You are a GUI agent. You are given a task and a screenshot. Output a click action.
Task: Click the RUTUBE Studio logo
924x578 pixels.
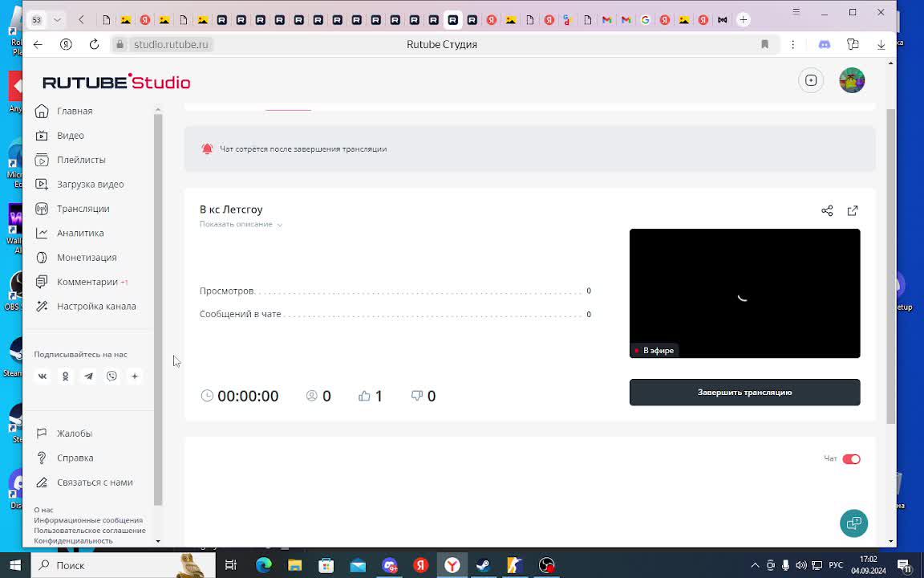(x=116, y=82)
